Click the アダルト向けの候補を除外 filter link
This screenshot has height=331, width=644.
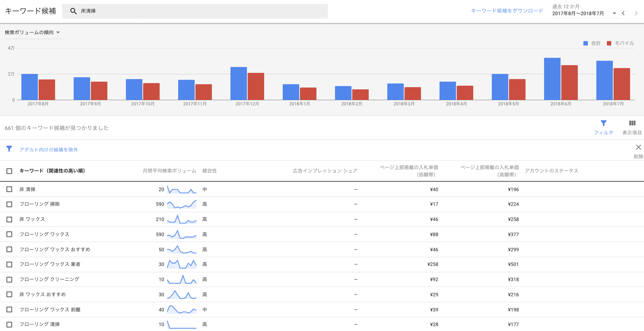(49, 150)
